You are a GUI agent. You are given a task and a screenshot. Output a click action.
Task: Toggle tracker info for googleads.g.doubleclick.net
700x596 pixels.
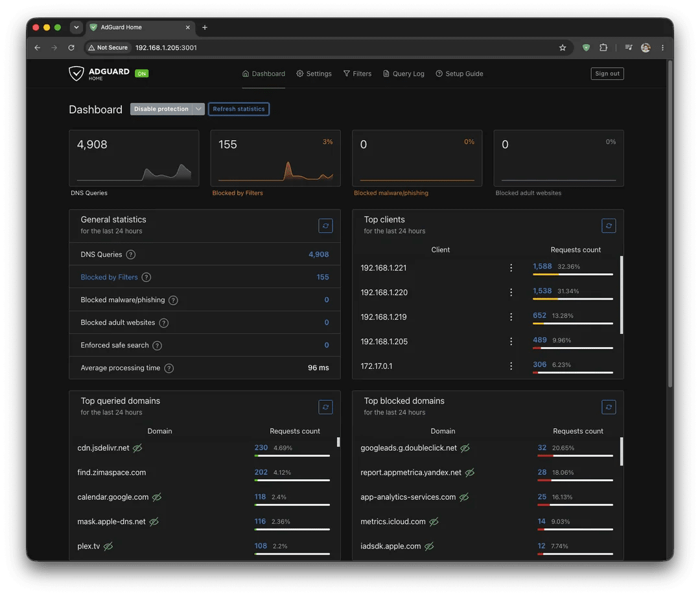point(465,447)
